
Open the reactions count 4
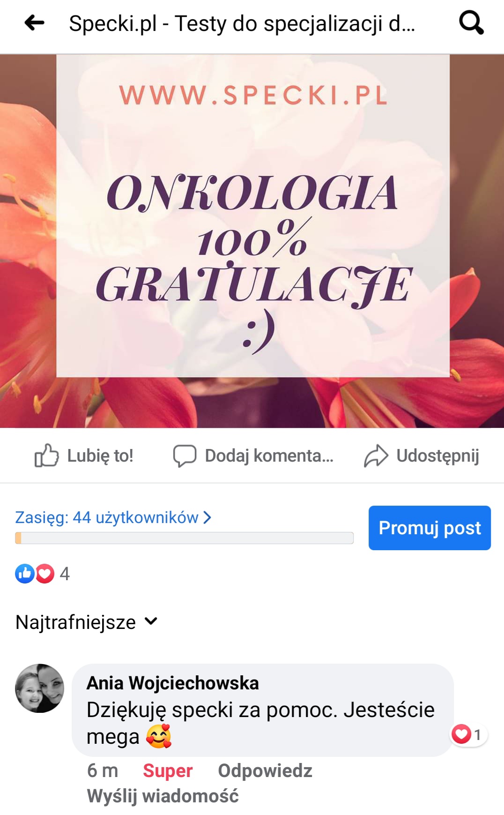pos(65,574)
